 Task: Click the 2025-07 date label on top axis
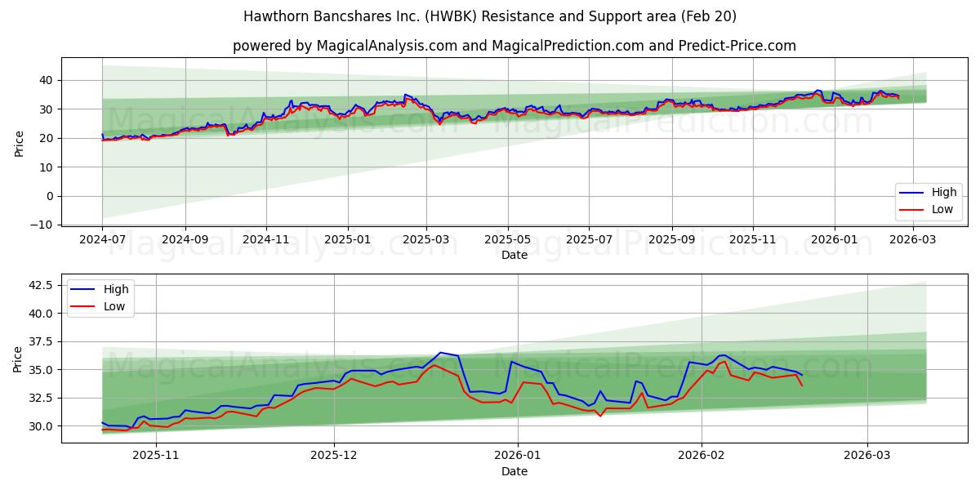point(590,240)
